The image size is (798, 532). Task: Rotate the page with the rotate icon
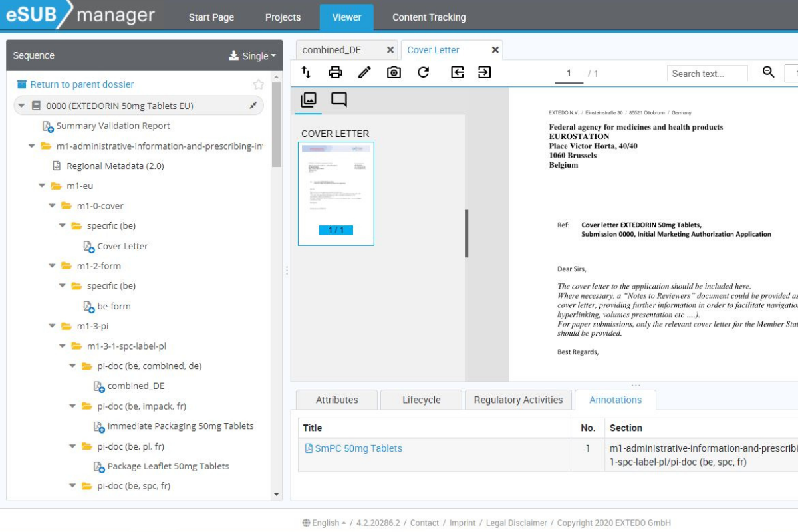(424, 72)
